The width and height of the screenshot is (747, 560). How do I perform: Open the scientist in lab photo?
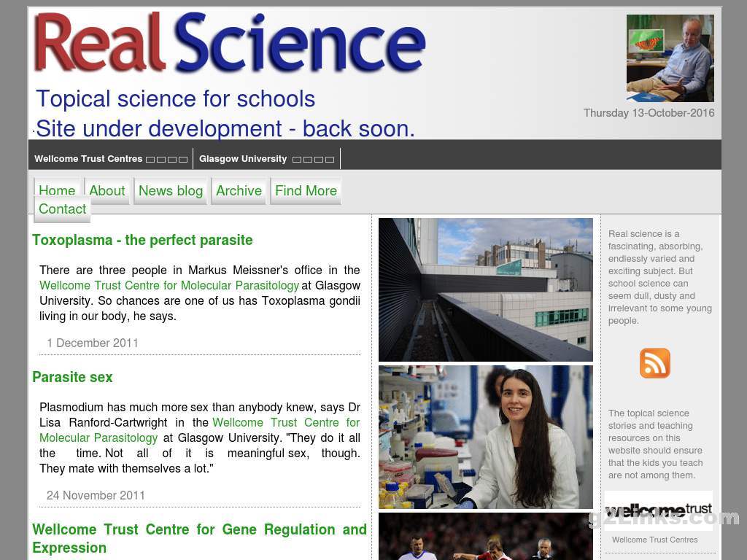pyautogui.click(x=485, y=437)
